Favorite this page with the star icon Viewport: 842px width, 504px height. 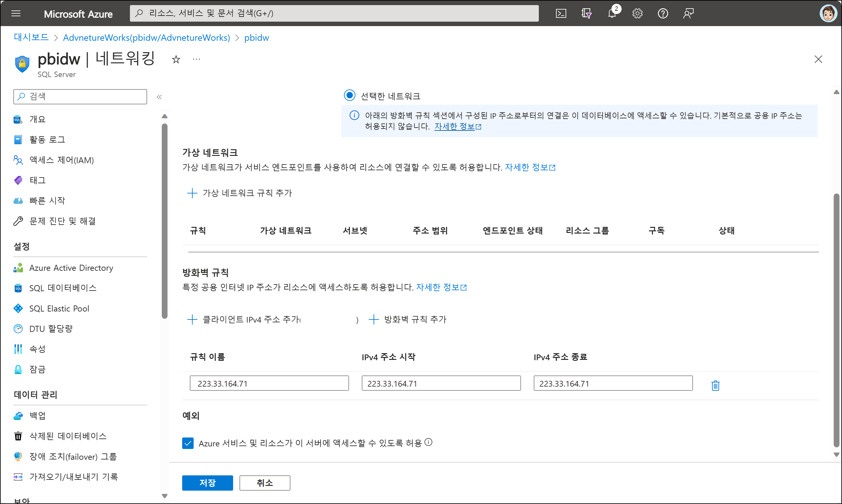(176, 59)
